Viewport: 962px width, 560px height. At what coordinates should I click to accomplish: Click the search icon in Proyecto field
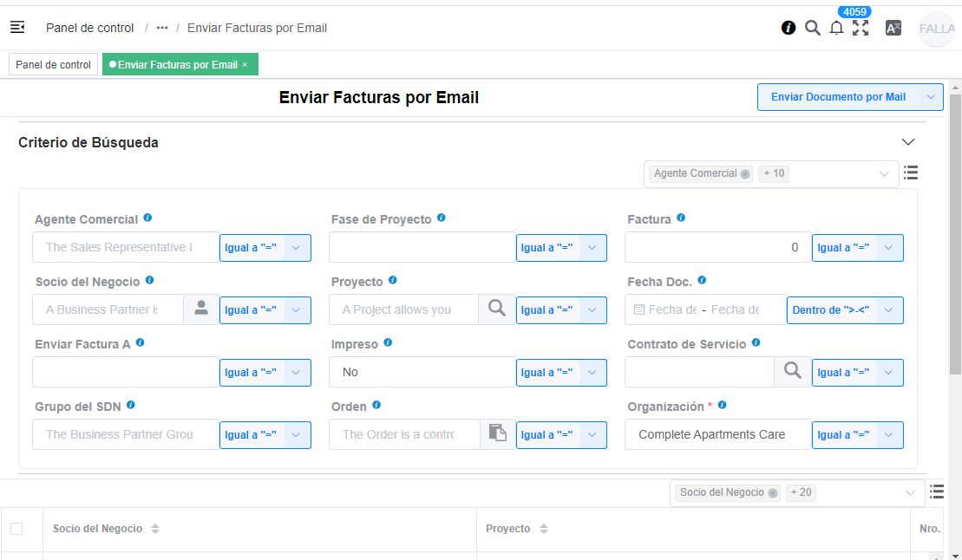click(x=496, y=309)
